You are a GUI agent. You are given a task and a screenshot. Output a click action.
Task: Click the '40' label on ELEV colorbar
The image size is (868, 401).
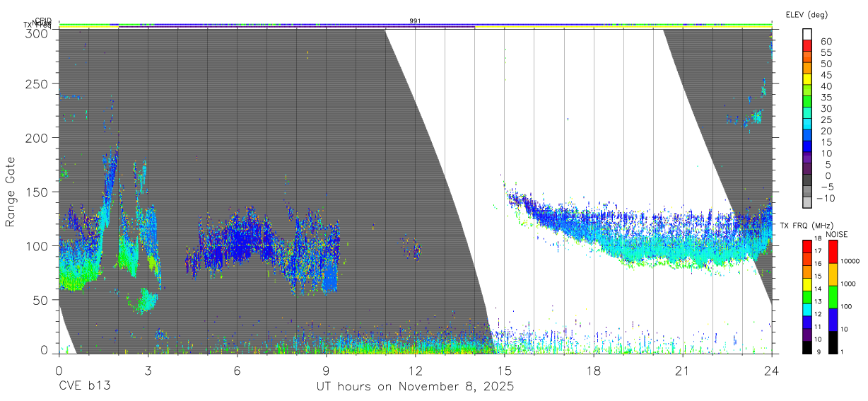[826, 86]
